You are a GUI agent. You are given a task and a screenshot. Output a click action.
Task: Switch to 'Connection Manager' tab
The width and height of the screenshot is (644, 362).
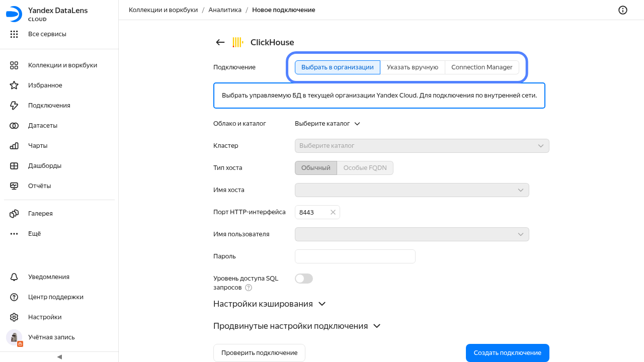(x=482, y=67)
